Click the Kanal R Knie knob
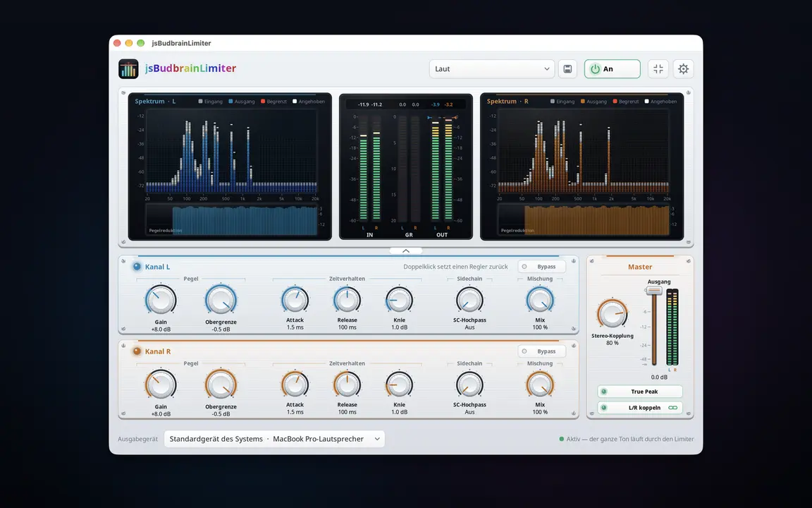This screenshot has height=508, width=812. (x=399, y=385)
